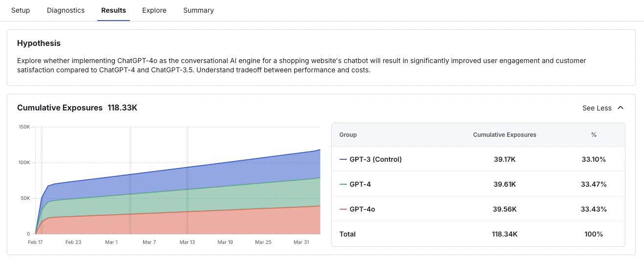This screenshot has height=259, width=644.
Task: Select the GPT-3 (Control) row label
Action: click(x=376, y=159)
